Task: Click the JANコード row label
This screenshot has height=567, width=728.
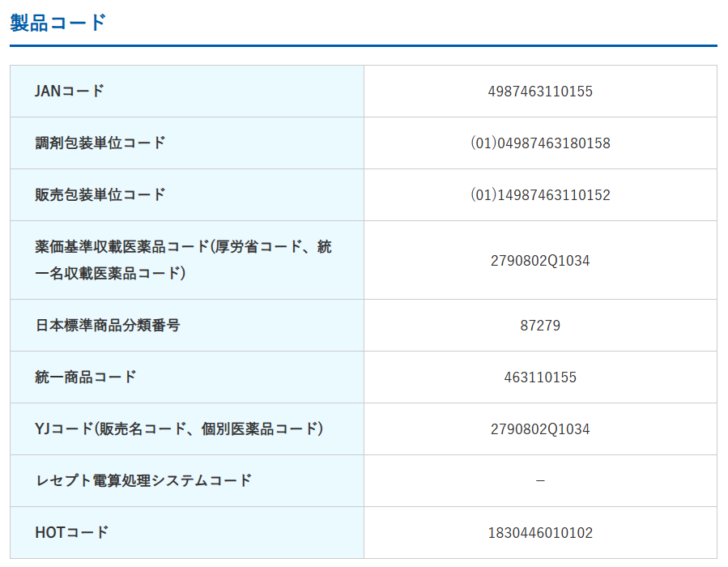Action: pyautogui.click(x=70, y=91)
